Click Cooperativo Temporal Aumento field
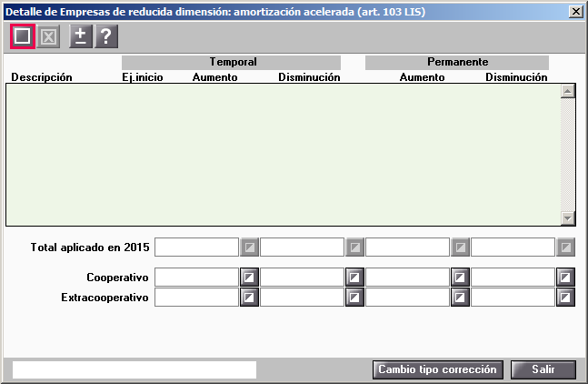The height and width of the screenshot is (384, 588). (197, 278)
